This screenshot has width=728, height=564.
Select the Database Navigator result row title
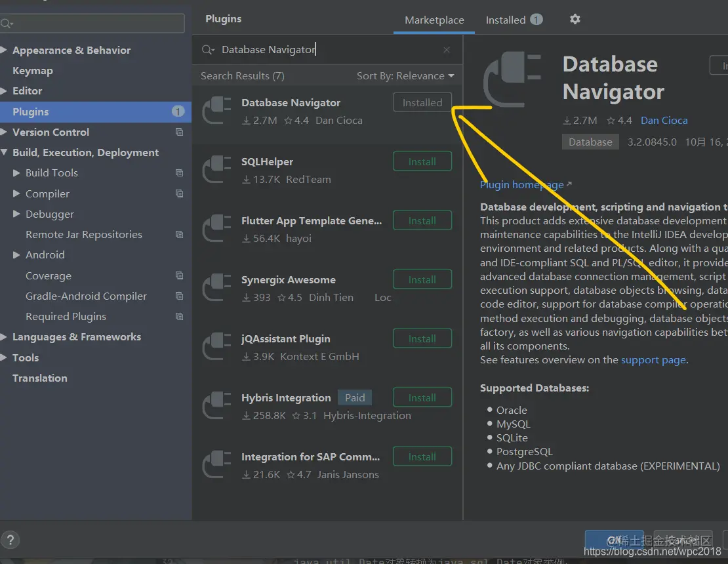pos(291,102)
